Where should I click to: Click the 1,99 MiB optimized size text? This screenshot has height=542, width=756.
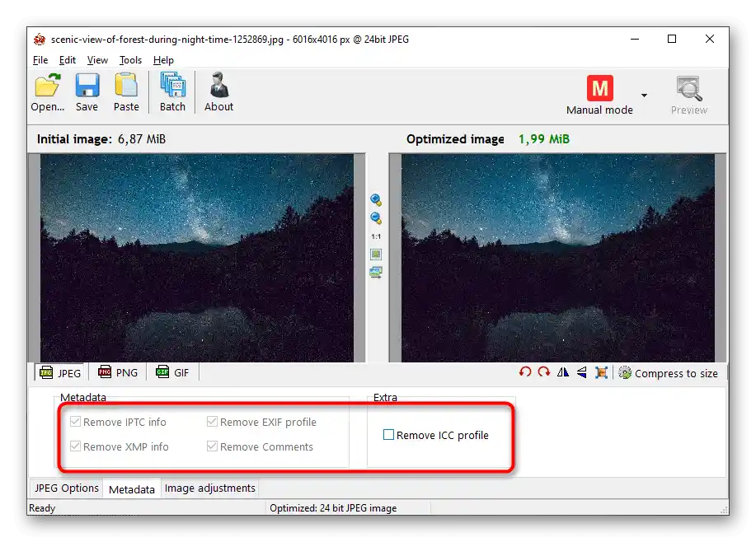tap(544, 139)
